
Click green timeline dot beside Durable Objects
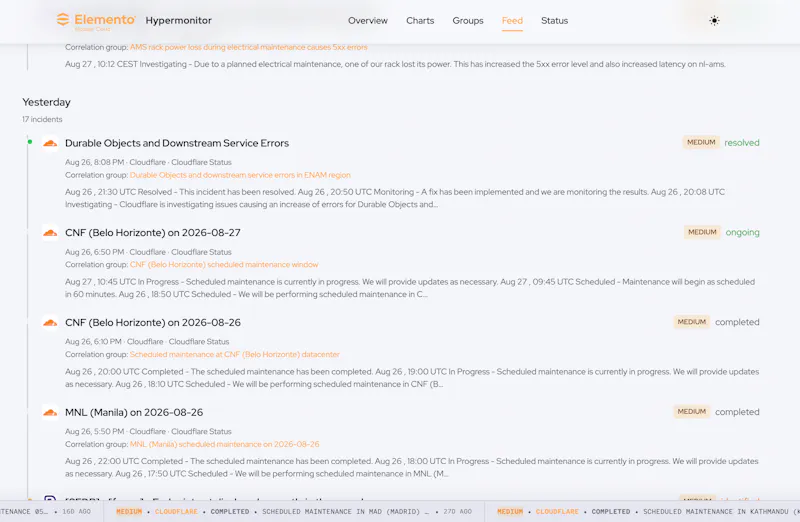click(x=30, y=142)
